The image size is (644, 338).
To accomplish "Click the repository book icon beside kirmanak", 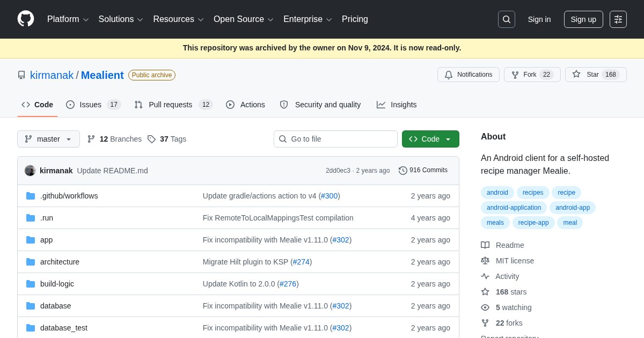I will [x=21, y=75].
